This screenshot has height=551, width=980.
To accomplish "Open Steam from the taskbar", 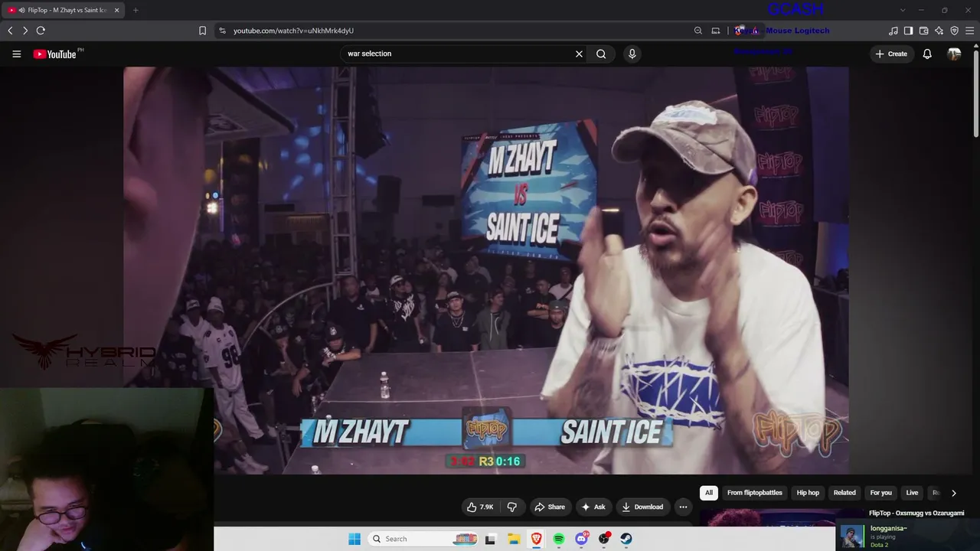I will [x=626, y=539].
